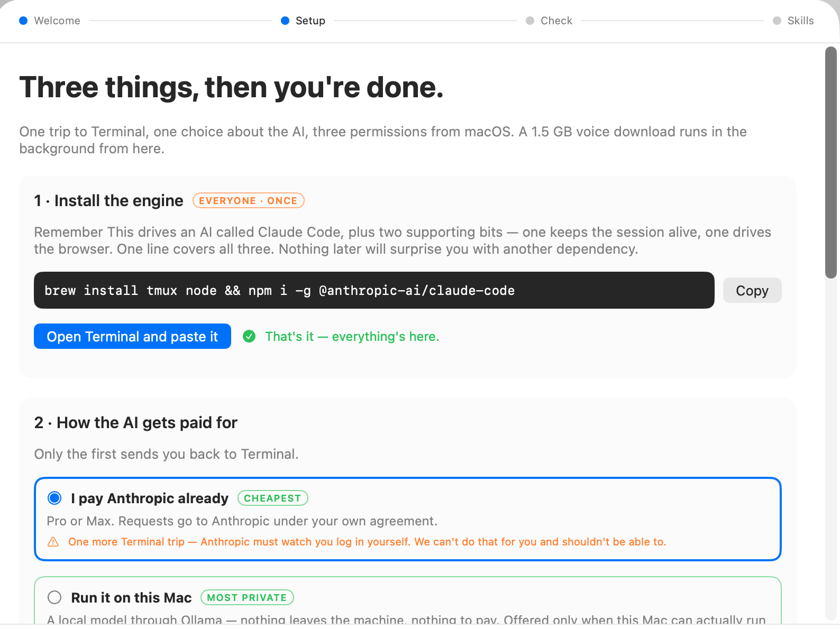Screen dimensions: 840x629
Task: Copy the brew install command
Action: (x=752, y=290)
